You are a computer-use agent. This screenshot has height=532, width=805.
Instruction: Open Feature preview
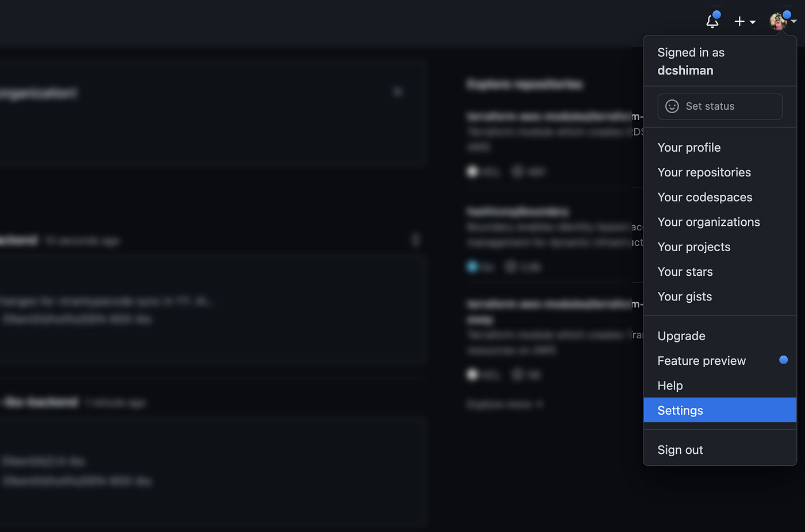pyautogui.click(x=701, y=361)
